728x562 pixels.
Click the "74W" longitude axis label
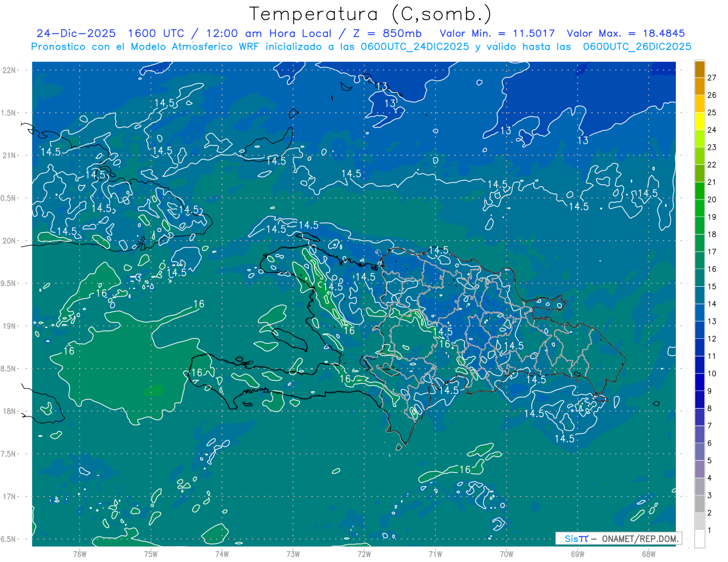[x=221, y=553]
